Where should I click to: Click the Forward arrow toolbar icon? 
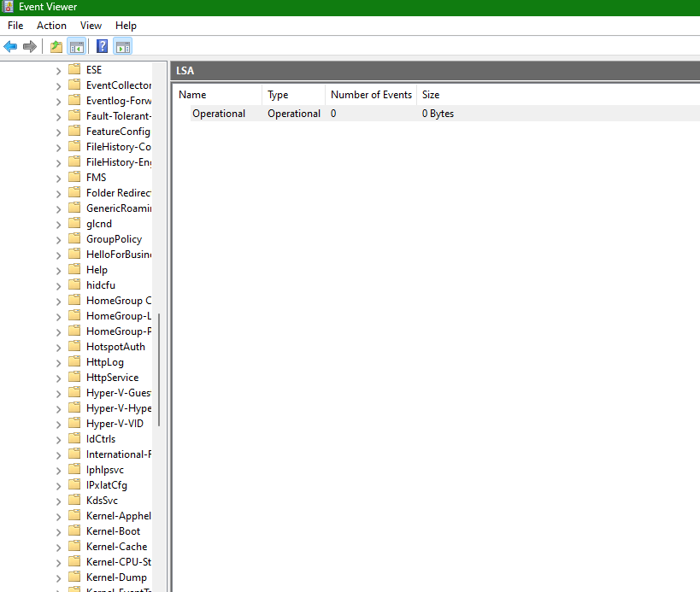(29, 46)
